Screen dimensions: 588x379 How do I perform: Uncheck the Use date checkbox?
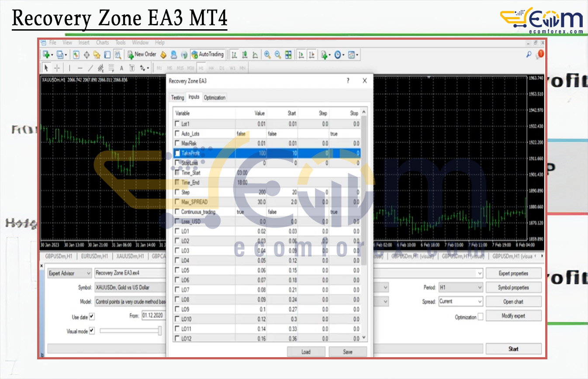(92, 317)
